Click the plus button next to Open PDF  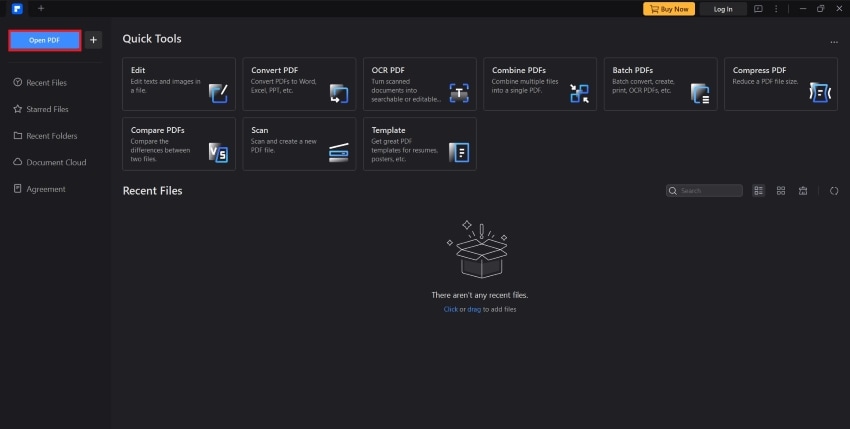click(x=93, y=40)
